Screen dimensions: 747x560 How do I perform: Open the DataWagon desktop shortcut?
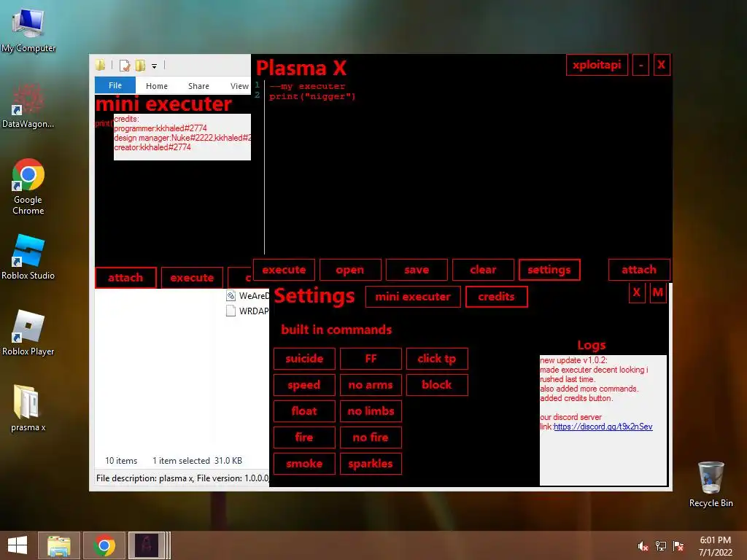pos(28,106)
